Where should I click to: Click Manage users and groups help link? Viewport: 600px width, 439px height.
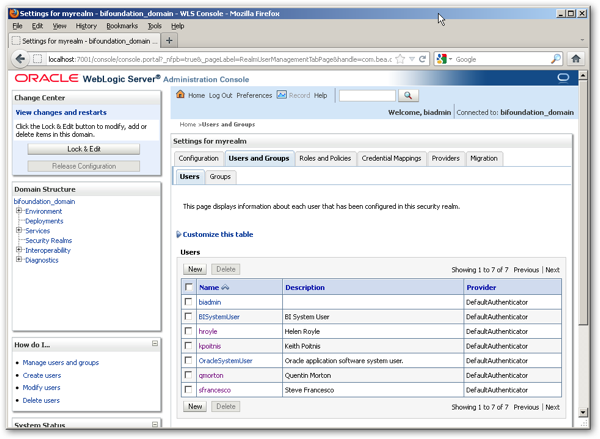[x=60, y=362]
